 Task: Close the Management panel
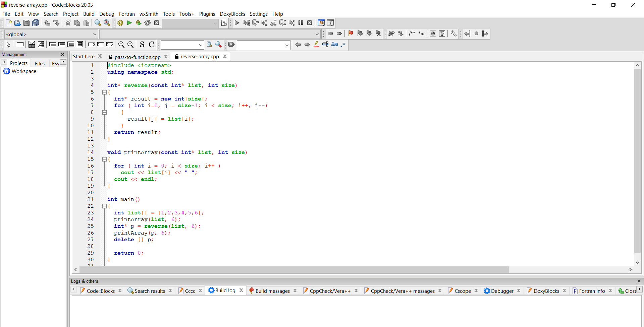coord(63,54)
